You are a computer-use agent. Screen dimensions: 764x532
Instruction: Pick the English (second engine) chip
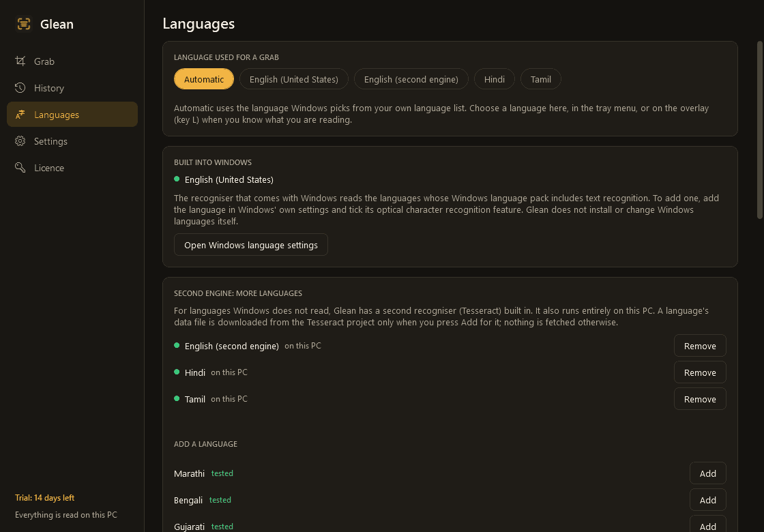(x=411, y=79)
